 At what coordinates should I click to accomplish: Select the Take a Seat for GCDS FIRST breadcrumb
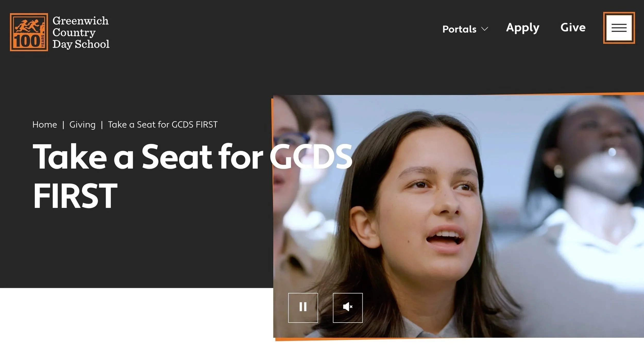[163, 125]
